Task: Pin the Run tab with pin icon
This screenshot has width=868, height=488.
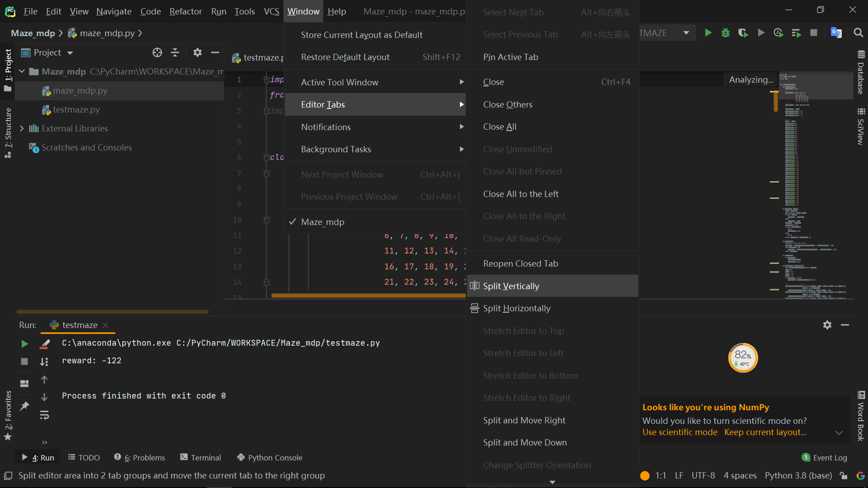Action: tap(24, 405)
